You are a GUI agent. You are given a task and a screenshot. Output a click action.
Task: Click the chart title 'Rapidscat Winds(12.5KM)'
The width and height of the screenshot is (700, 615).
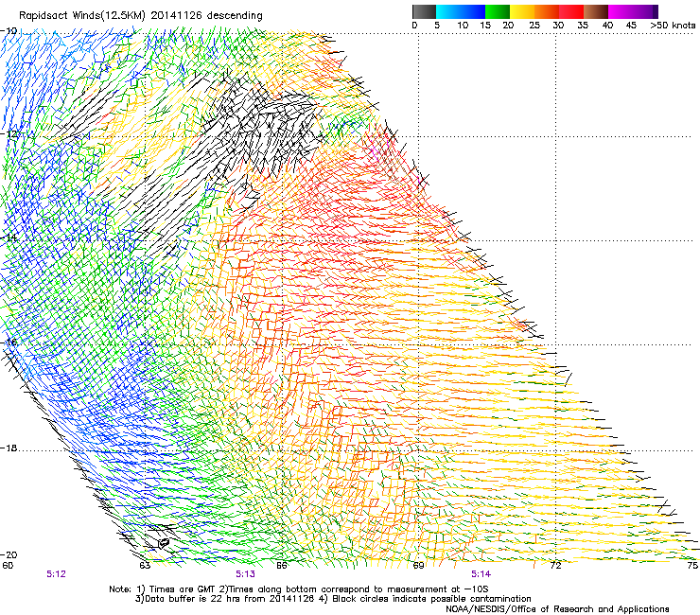coord(82,16)
